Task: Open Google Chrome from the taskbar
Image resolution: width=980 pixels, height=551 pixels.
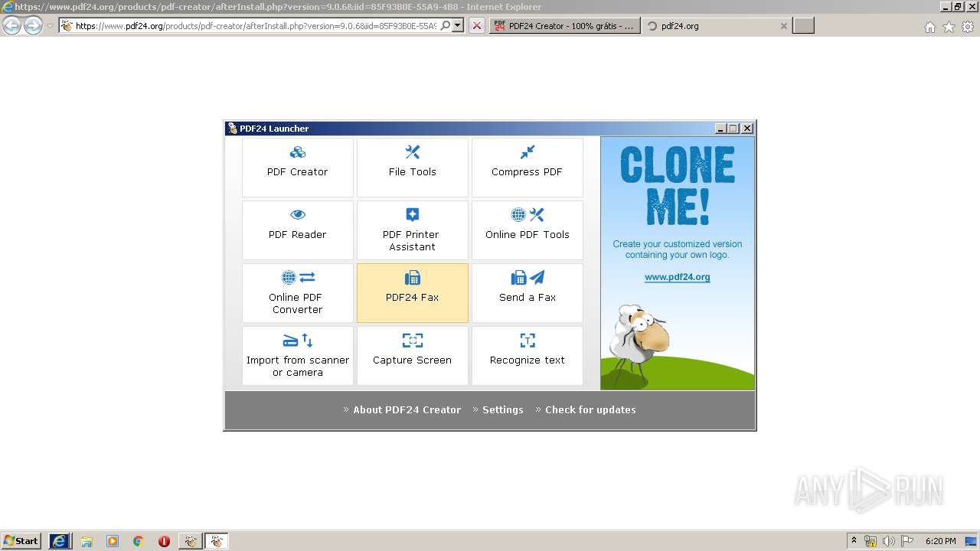Action: [139, 541]
